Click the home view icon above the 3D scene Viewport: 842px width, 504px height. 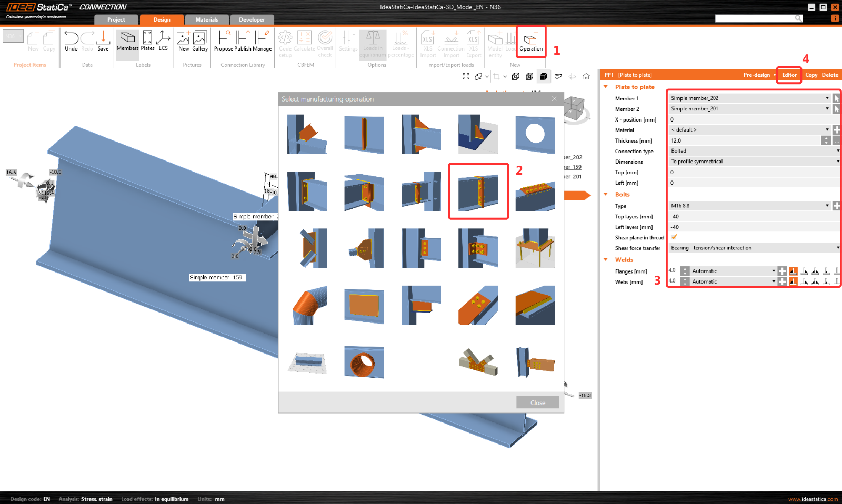click(586, 76)
